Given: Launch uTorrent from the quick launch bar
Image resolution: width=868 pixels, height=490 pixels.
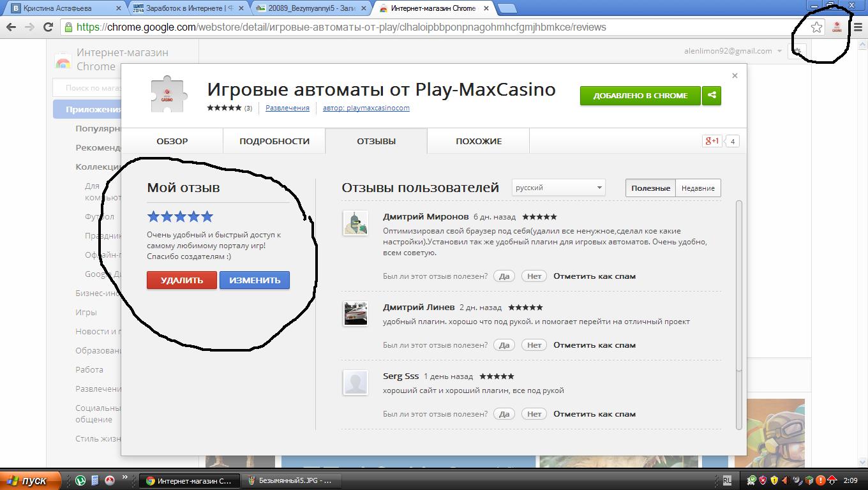Looking at the screenshot, I should pyautogui.click(x=81, y=480).
